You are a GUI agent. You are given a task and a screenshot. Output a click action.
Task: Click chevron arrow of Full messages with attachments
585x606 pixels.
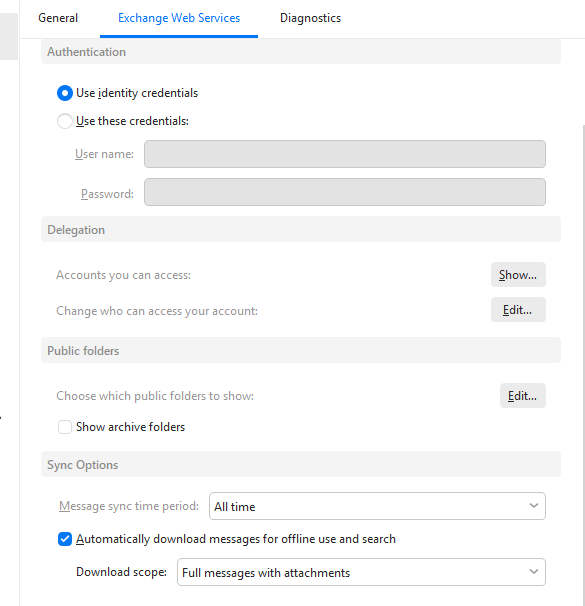pyautogui.click(x=534, y=572)
